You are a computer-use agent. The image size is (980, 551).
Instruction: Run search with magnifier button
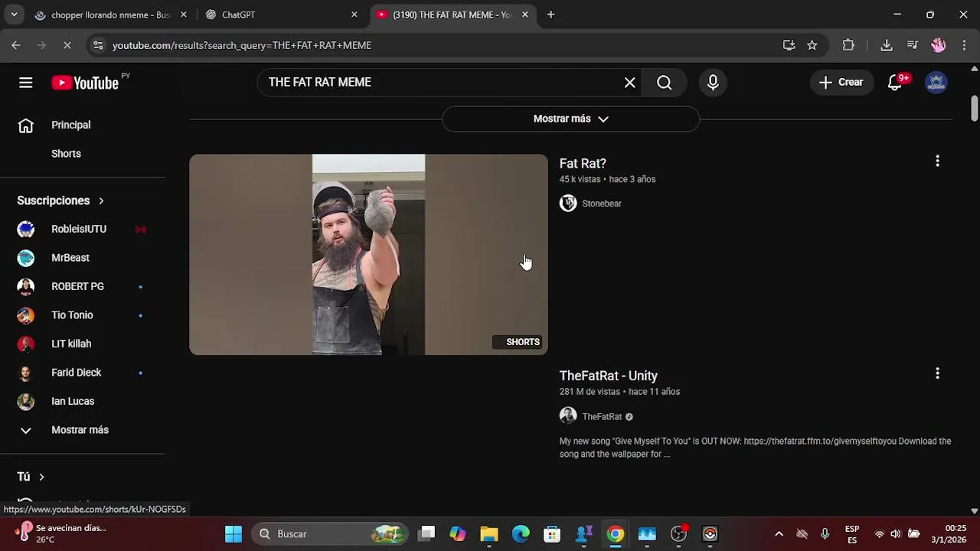tap(665, 83)
